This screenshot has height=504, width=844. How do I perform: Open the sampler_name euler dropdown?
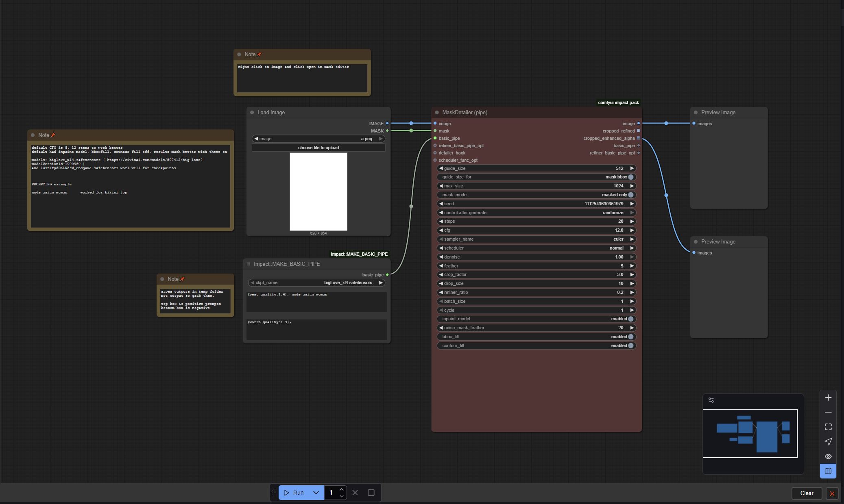[537, 239]
